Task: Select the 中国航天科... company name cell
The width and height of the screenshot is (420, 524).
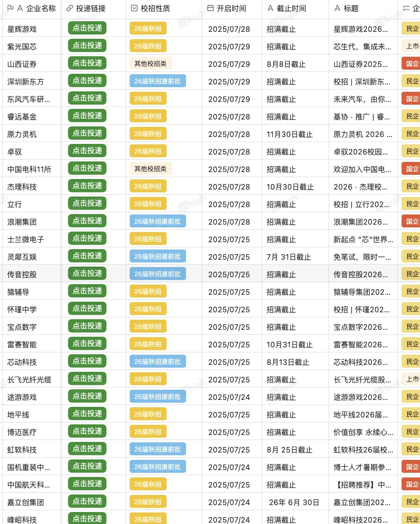Action: coord(31,485)
